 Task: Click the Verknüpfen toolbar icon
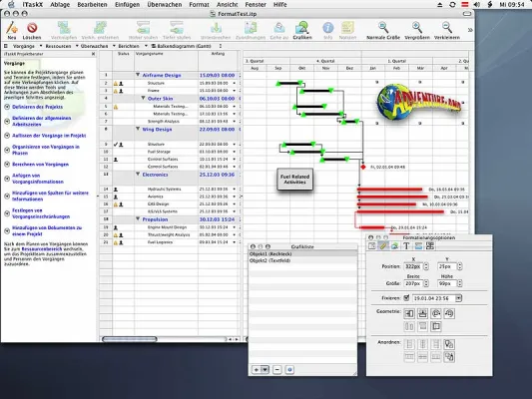[x=64, y=28]
